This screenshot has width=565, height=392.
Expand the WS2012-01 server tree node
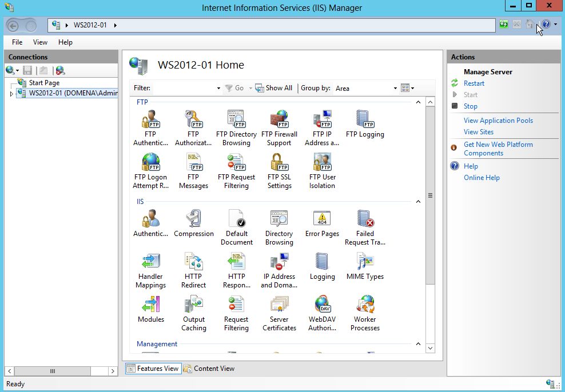11,94
